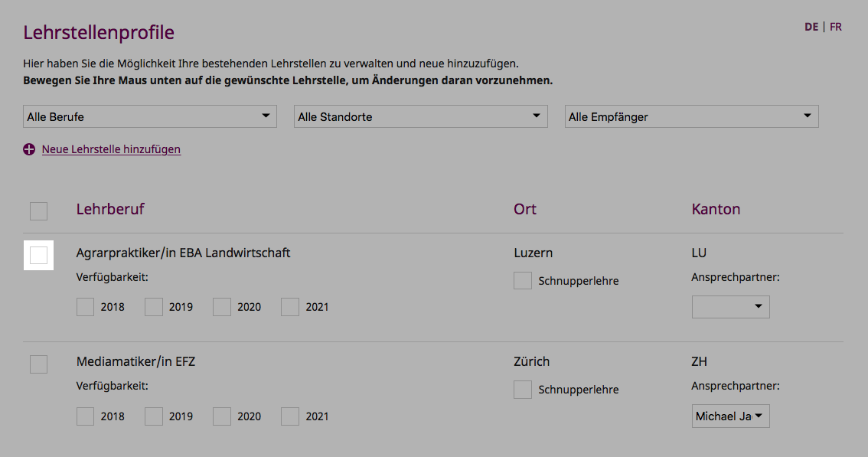
Task: Open the Michael Ansprechpartner dropdown
Action: [731, 416]
